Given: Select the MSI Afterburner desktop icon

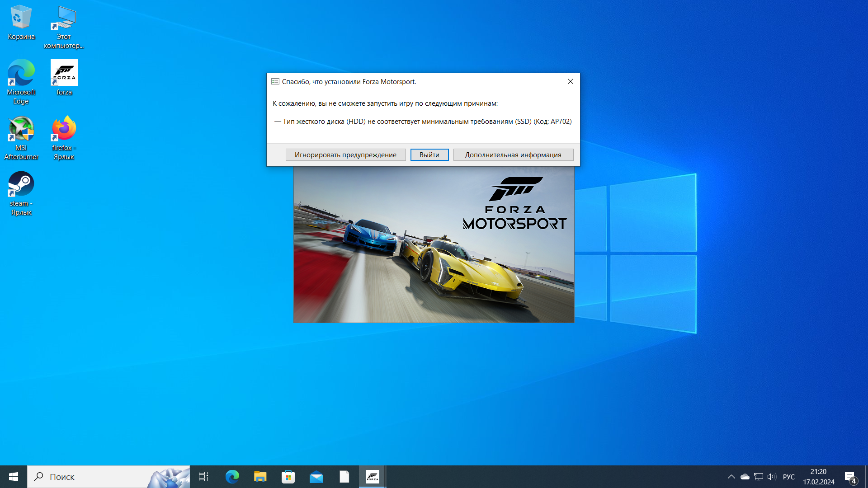Looking at the screenshot, I should click(x=21, y=129).
